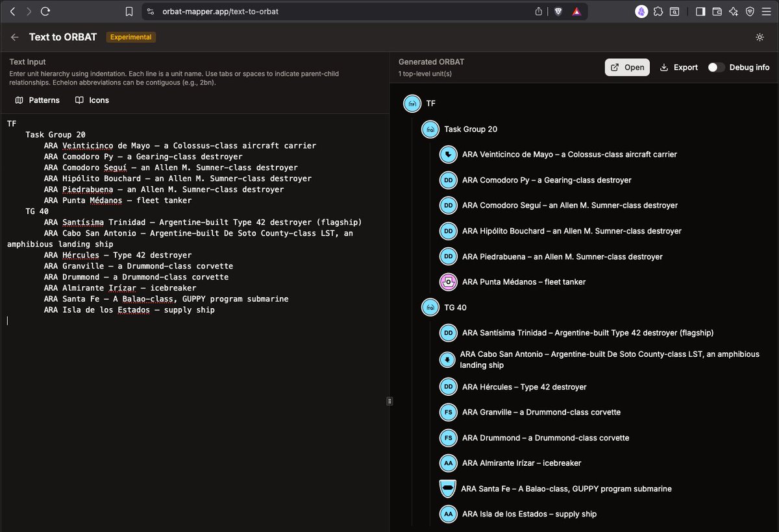The image size is (779, 532).
Task: Bookmark this page with the bookmark icon
Action: 129,11
